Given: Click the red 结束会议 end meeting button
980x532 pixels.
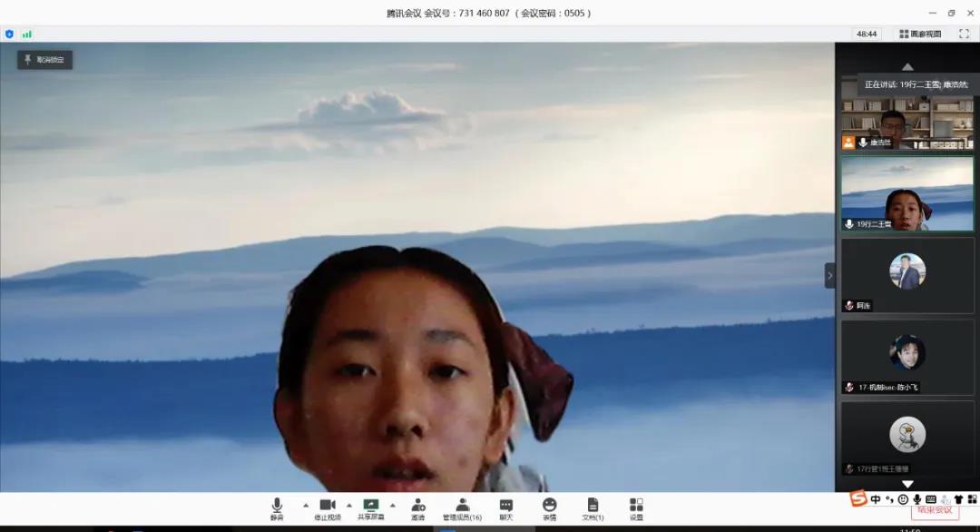Looking at the screenshot, I should pos(935,511).
